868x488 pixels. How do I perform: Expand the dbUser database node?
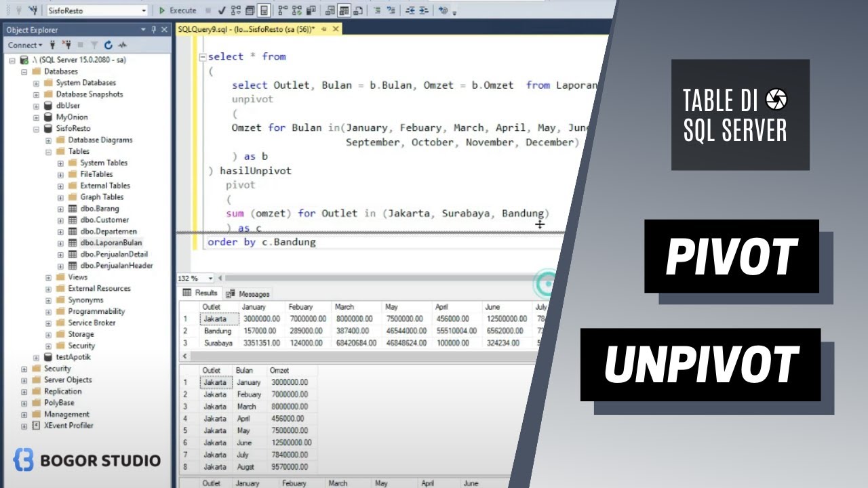click(36, 106)
